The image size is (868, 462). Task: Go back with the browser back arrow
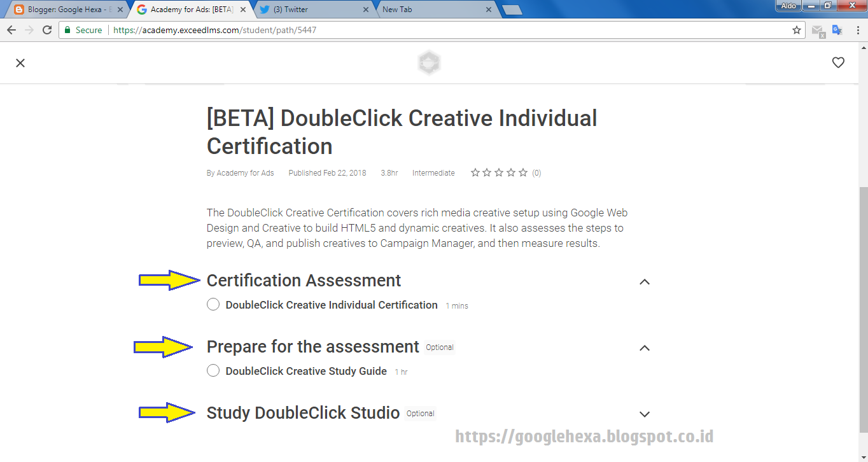pyautogui.click(x=11, y=30)
